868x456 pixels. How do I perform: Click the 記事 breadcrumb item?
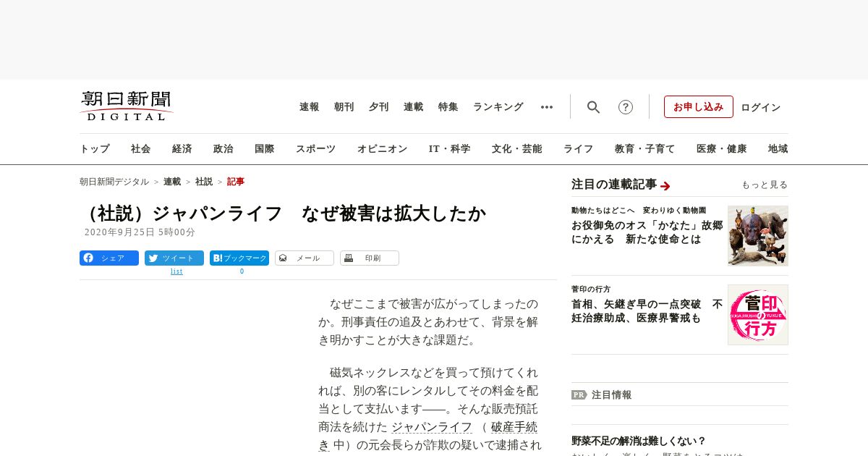[x=236, y=182]
